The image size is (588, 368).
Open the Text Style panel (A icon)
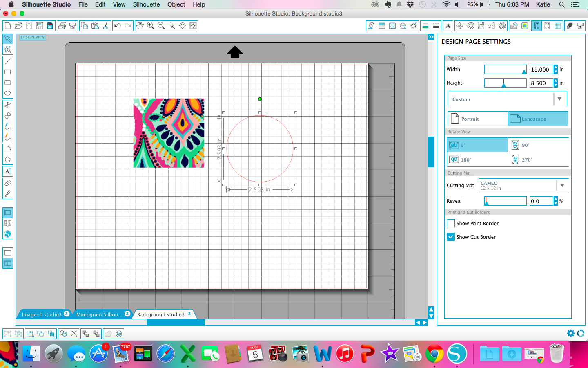tap(448, 26)
